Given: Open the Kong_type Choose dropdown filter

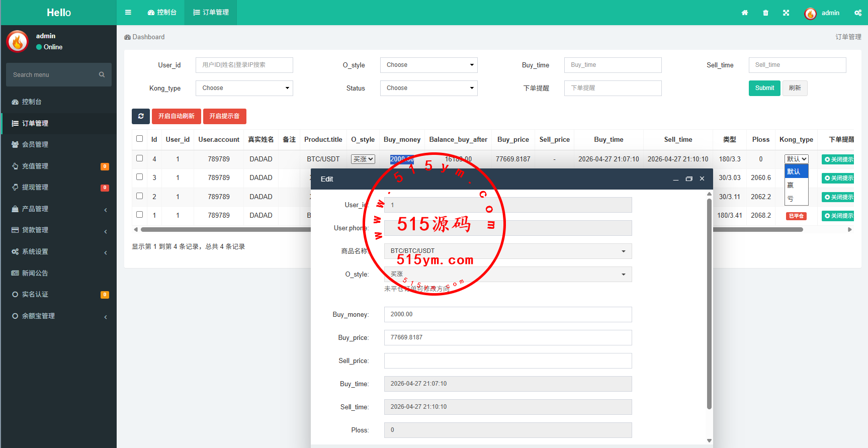Looking at the screenshot, I should tap(244, 88).
